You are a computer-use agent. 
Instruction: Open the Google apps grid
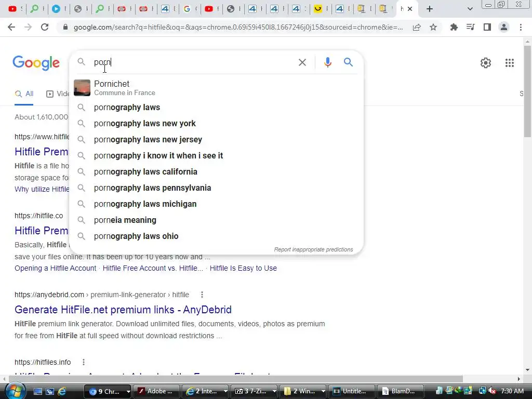click(509, 63)
